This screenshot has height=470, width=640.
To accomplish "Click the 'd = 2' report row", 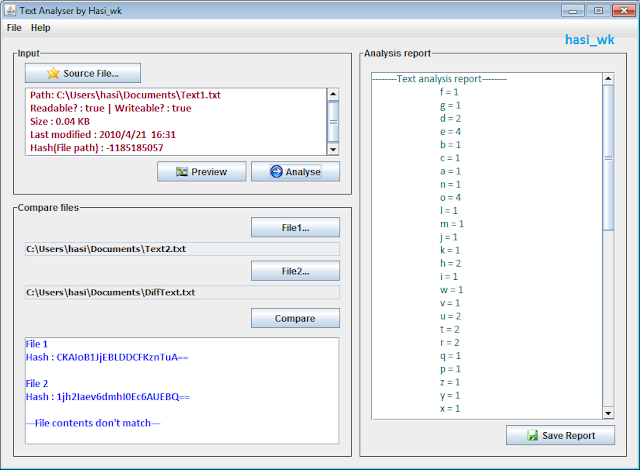I will point(450,118).
